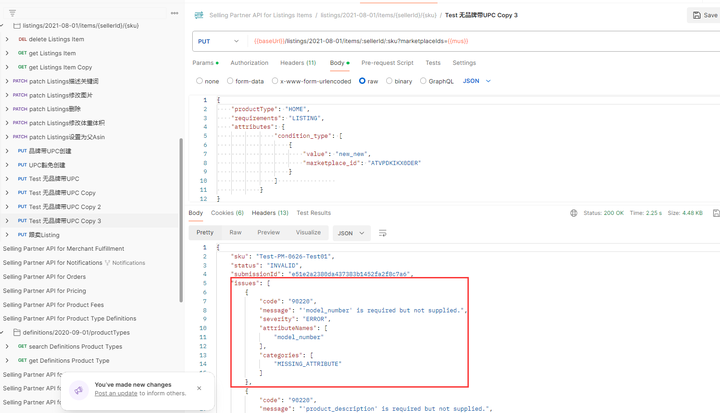
Task: Open the response Cookies (6) tab
Action: click(227, 213)
